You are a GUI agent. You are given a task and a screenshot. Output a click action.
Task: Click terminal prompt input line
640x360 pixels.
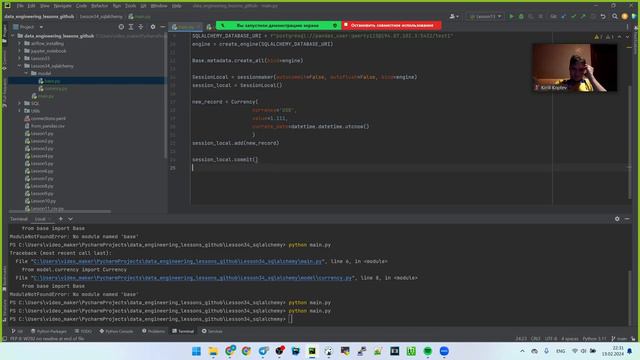pos(290,319)
